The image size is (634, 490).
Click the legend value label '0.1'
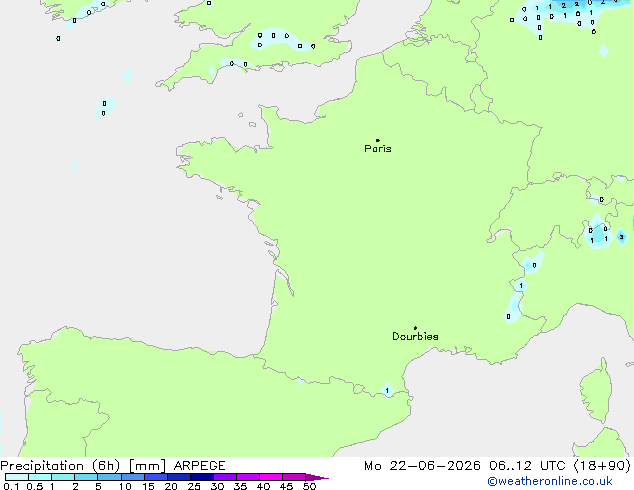point(11,486)
